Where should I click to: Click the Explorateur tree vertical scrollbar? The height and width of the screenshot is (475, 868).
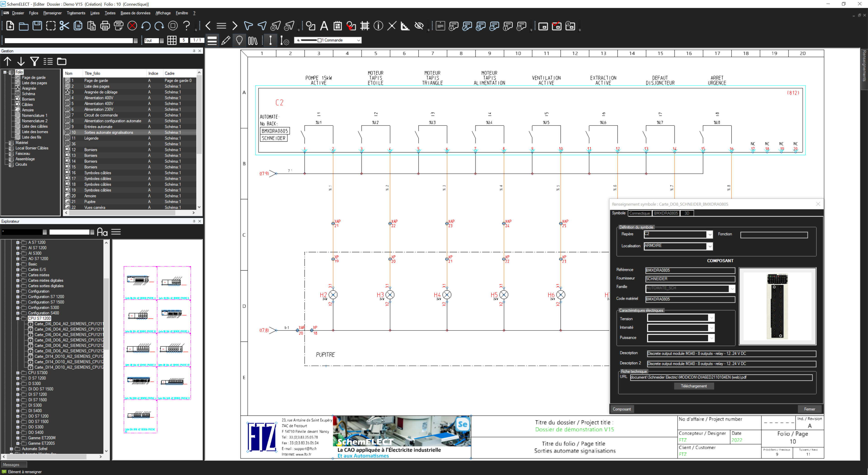(x=106, y=313)
